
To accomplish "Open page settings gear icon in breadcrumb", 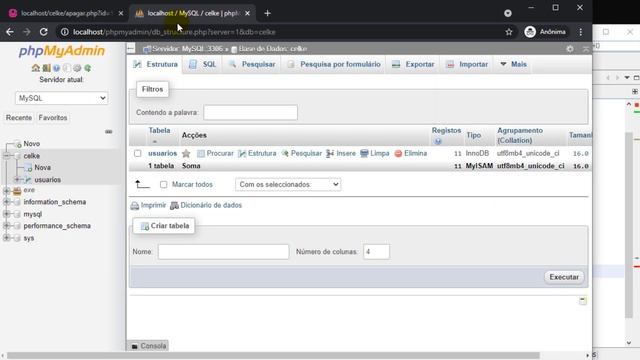I will pos(570,49).
